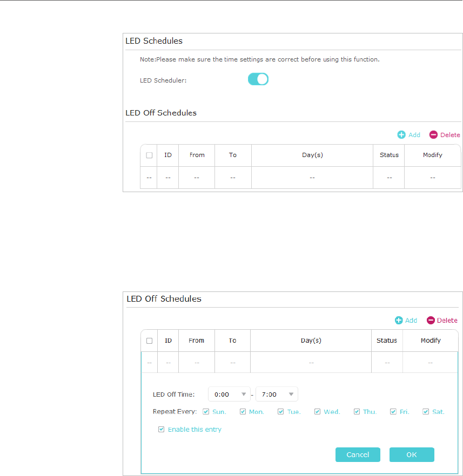Click the Add plus icon in lower table
The image size is (463, 476).
point(399,320)
